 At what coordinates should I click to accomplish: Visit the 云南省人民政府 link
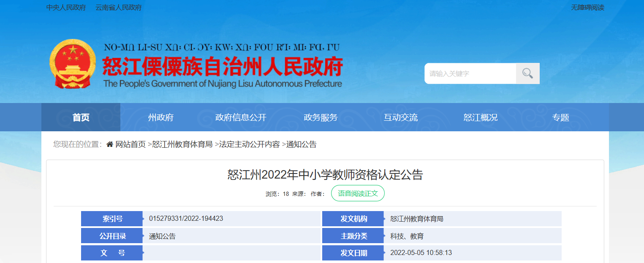(x=119, y=8)
